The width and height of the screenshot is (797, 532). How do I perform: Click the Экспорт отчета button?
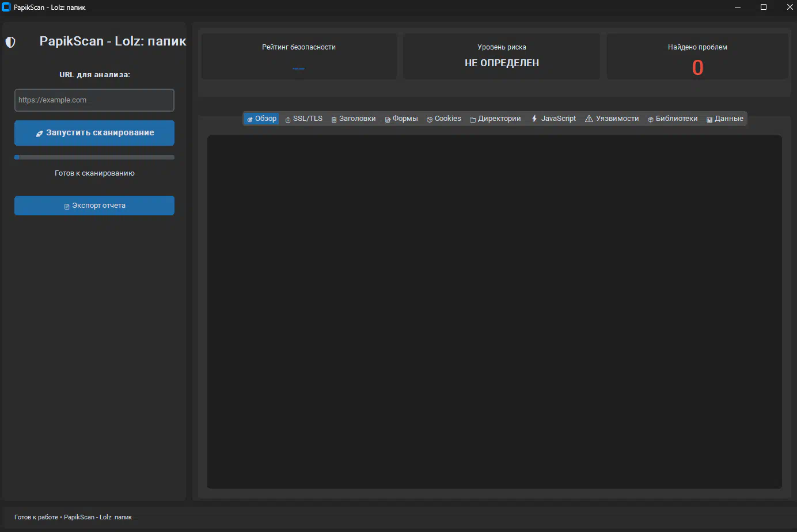point(94,206)
